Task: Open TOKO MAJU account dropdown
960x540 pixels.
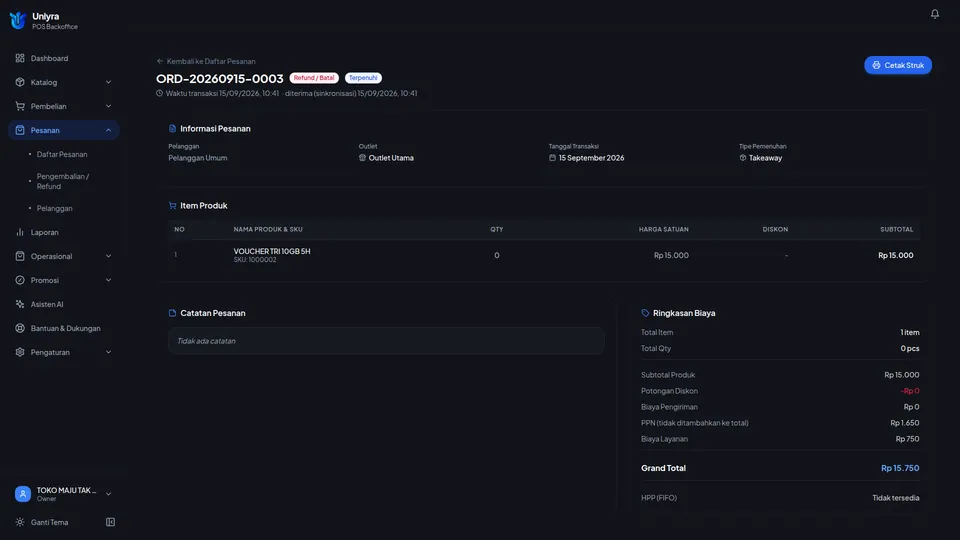Action: click(x=64, y=493)
